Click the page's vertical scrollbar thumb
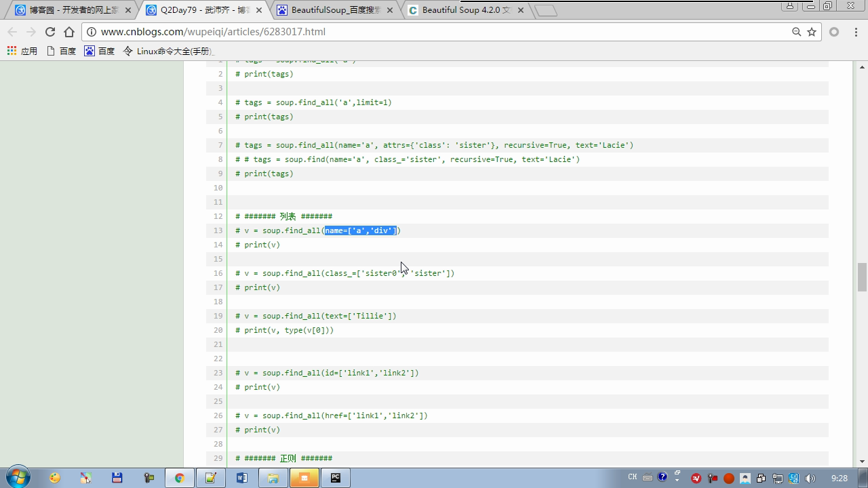Viewport: 868px width, 488px height. pyautogui.click(x=862, y=277)
